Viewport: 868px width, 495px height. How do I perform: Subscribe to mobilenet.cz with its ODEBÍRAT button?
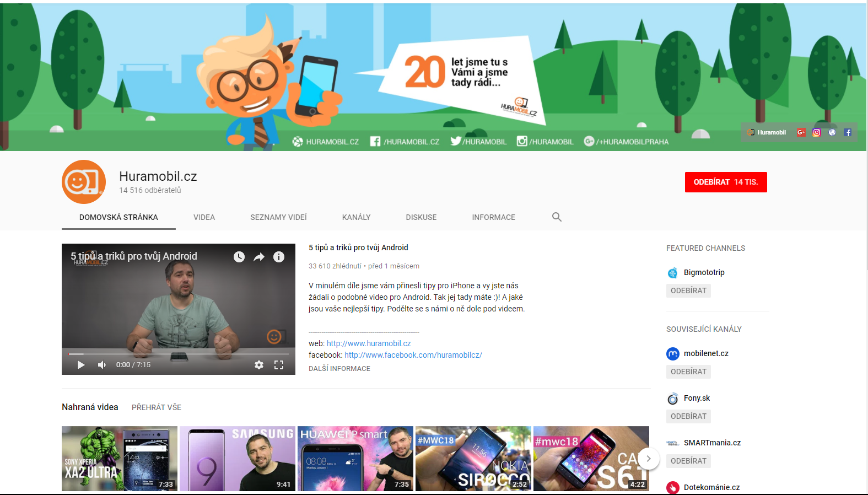[x=688, y=372]
